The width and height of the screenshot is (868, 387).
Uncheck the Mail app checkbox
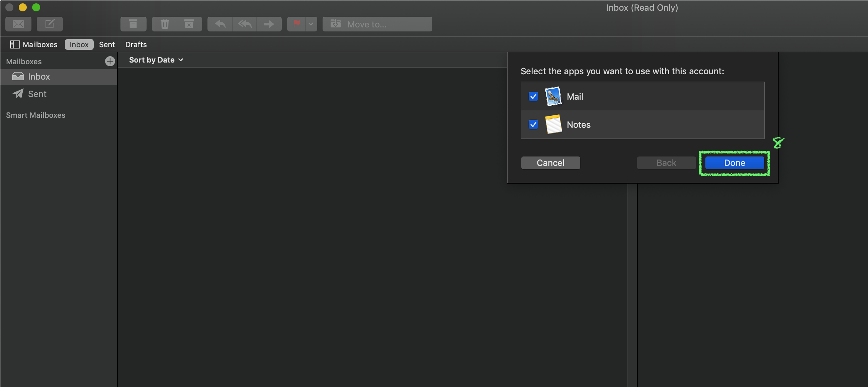coord(533,96)
